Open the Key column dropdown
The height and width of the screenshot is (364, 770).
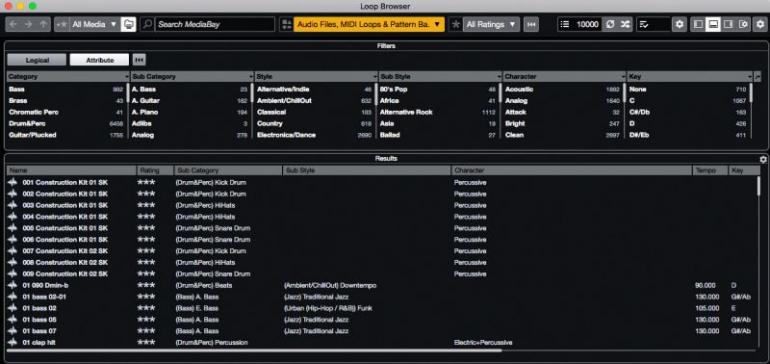click(x=749, y=77)
